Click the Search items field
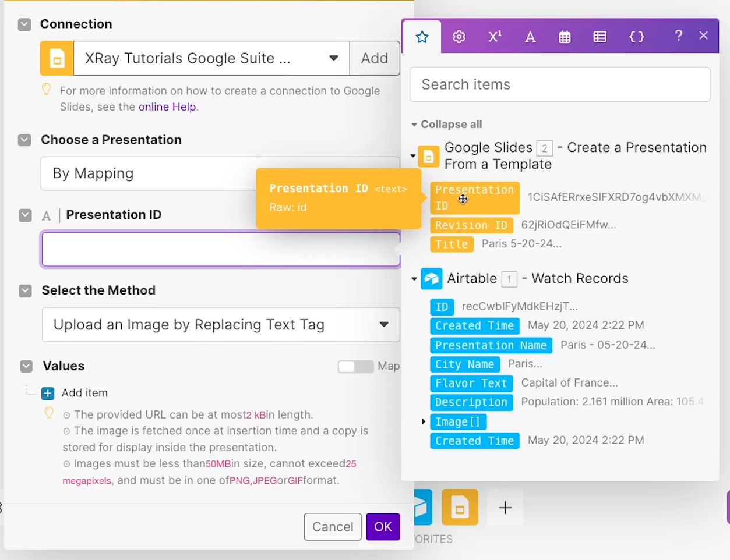 coord(560,84)
